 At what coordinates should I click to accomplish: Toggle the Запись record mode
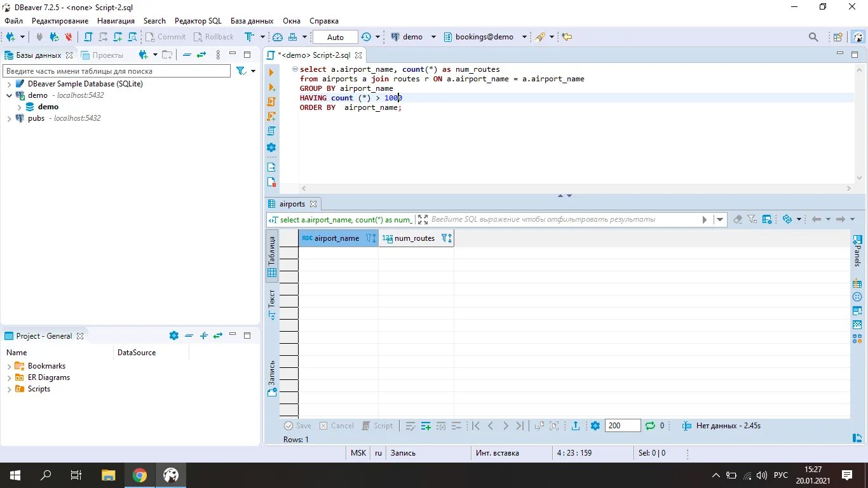(x=272, y=379)
